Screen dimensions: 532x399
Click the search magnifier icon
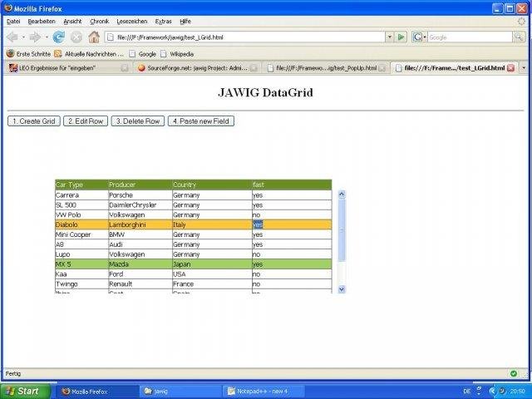(519, 37)
